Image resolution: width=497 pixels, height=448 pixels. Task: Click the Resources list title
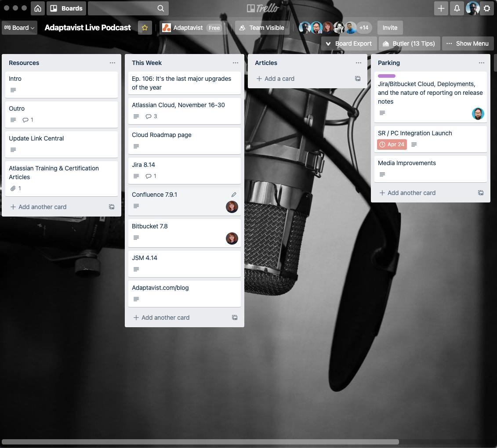click(24, 63)
